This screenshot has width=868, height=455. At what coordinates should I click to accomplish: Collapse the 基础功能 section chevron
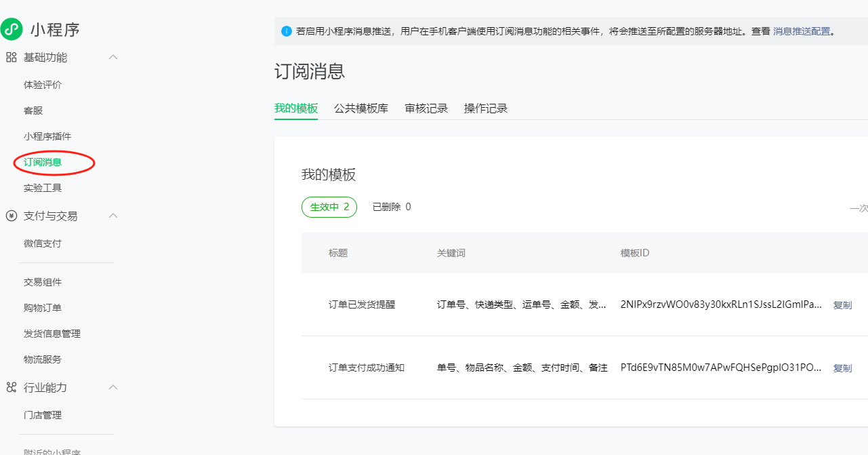pyautogui.click(x=113, y=57)
